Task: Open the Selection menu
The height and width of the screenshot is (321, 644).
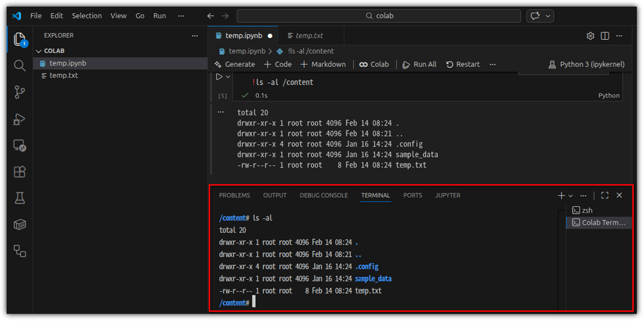Action: [x=87, y=16]
